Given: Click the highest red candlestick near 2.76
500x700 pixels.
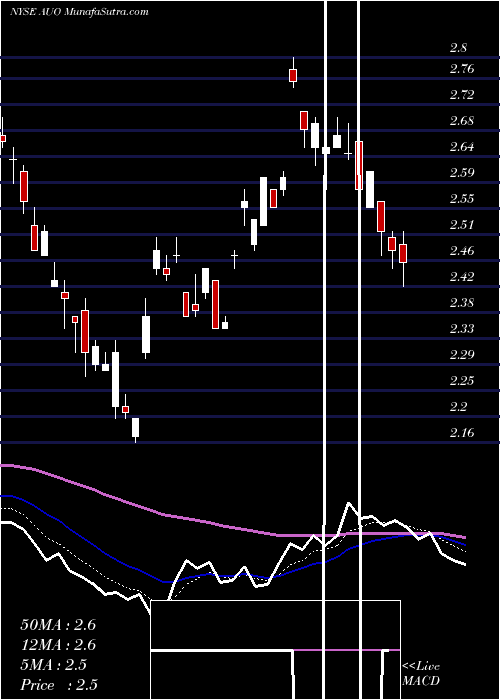Looking at the screenshot, I should click(x=293, y=75).
